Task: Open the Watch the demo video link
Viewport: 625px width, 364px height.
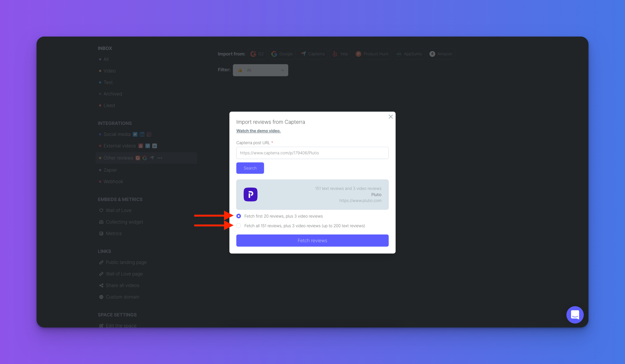Action: [259, 131]
